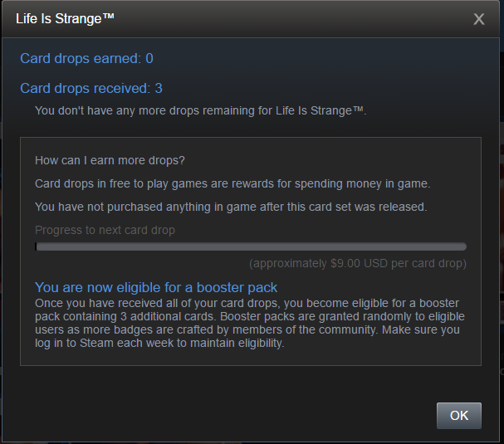Click the approximately $9.00 USD per drop note

(358, 263)
